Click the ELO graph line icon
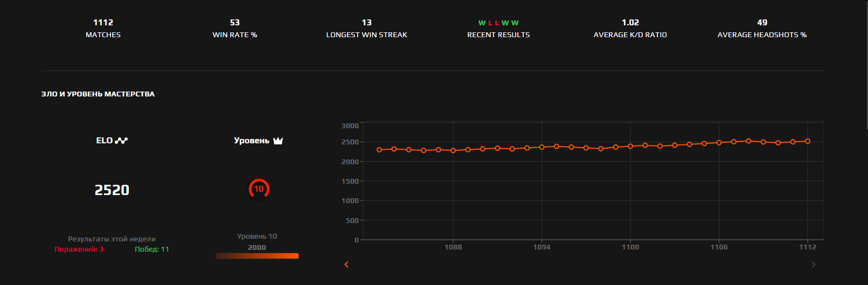 tap(121, 141)
